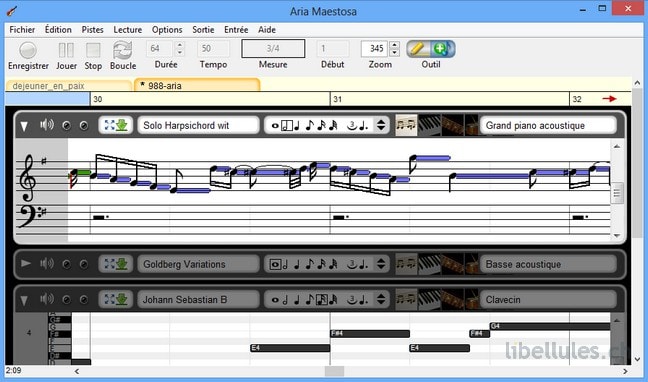
Task: Click the Durée value field
Action: point(160,48)
